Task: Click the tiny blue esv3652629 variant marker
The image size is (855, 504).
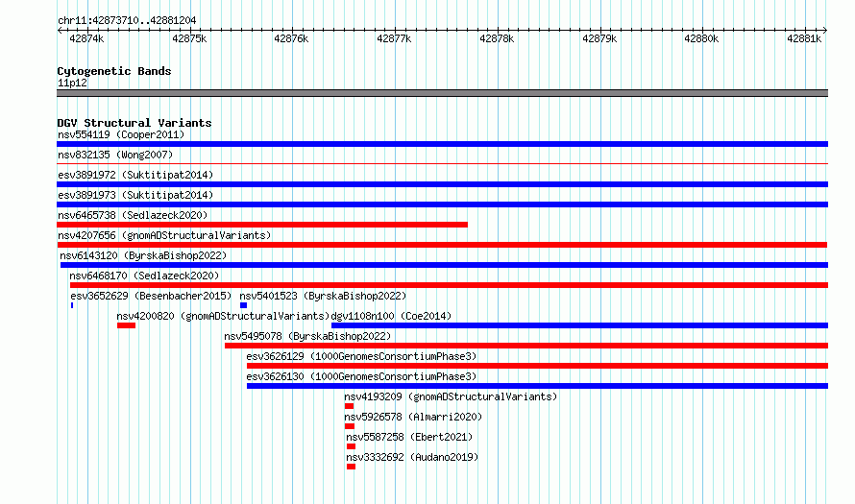Action: [72, 305]
